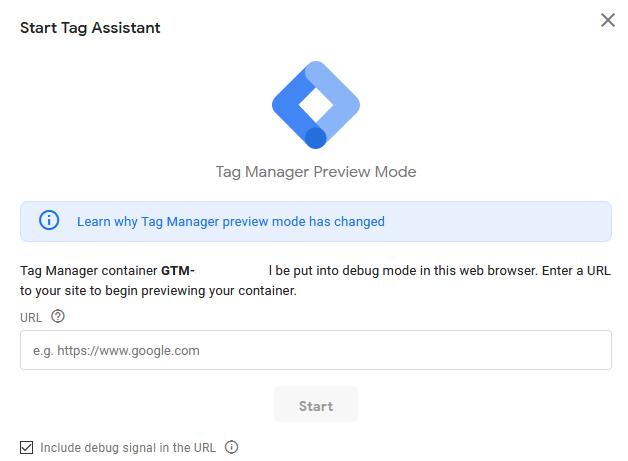Click the dark blue dot on logo

pyautogui.click(x=316, y=137)
